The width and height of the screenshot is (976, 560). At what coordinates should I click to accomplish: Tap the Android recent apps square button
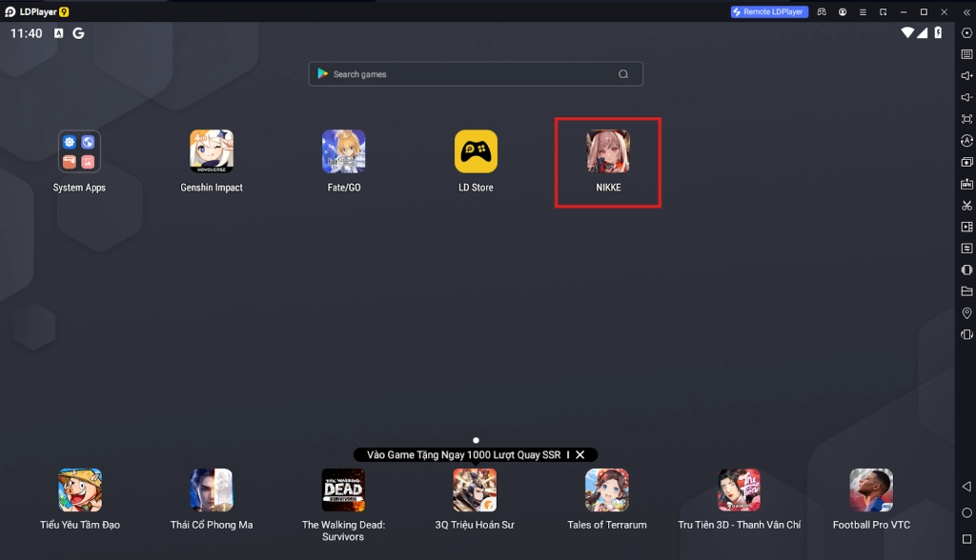tap(966, 539)
